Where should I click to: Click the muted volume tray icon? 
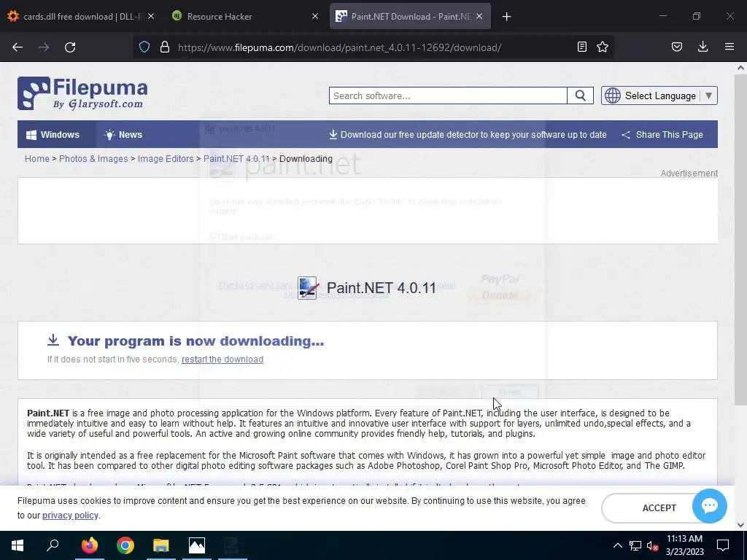click(x=652, y=545)
